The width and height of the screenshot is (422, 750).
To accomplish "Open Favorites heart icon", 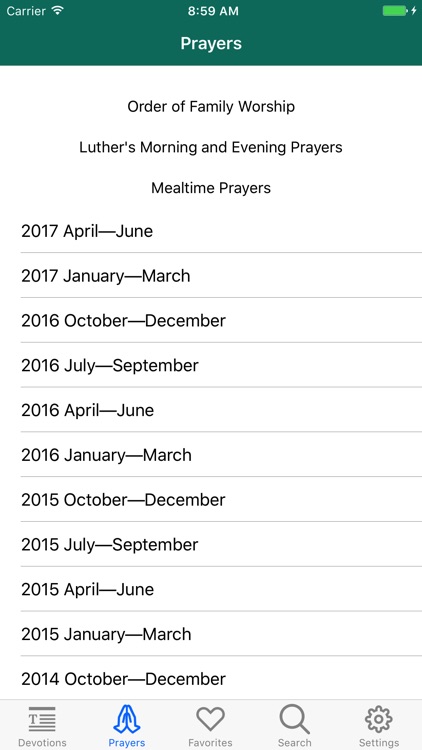I will click(x=211, y=719).
